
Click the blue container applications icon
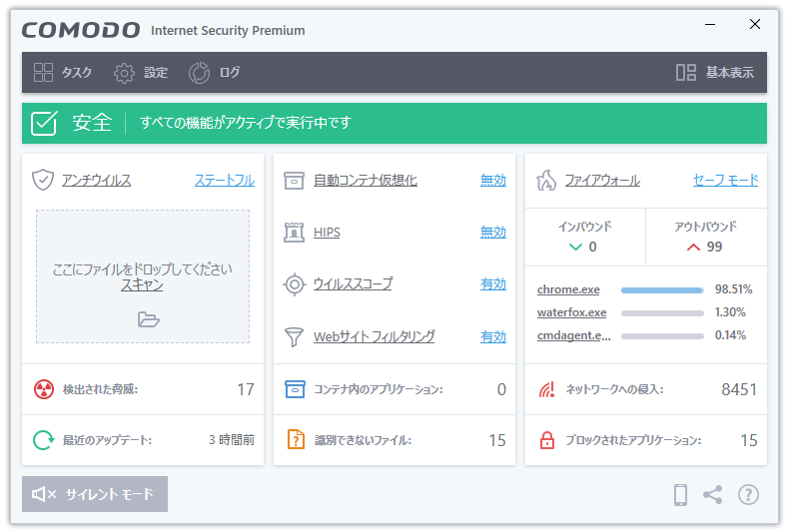coord(296,389)
